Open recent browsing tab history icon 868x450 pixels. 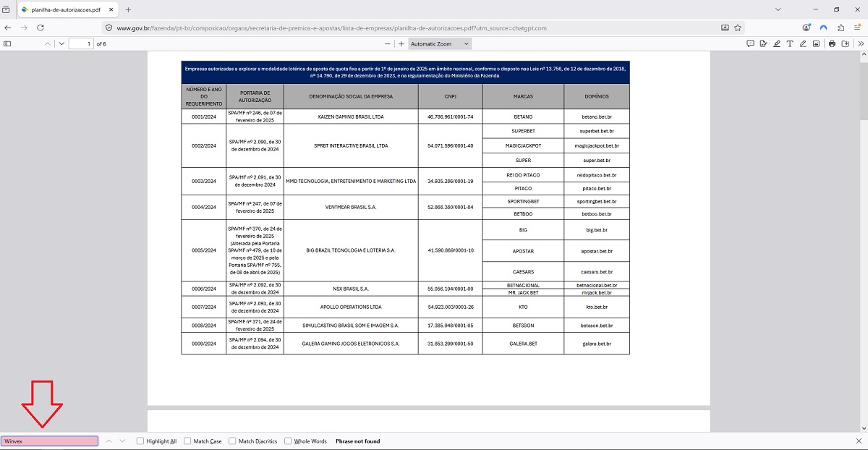pos(6,9)
